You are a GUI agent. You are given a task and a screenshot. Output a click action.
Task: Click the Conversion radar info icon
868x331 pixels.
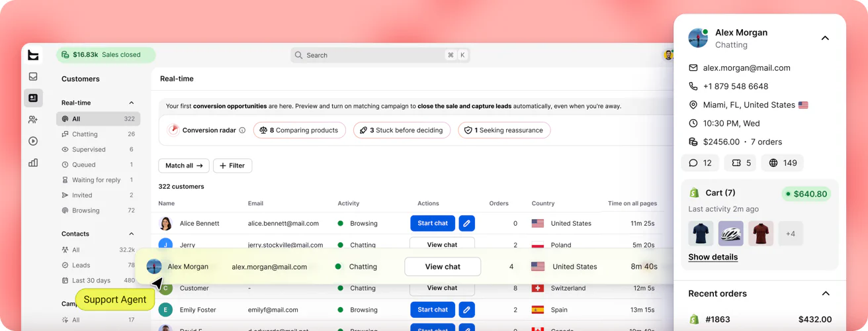tap(242, 130)
